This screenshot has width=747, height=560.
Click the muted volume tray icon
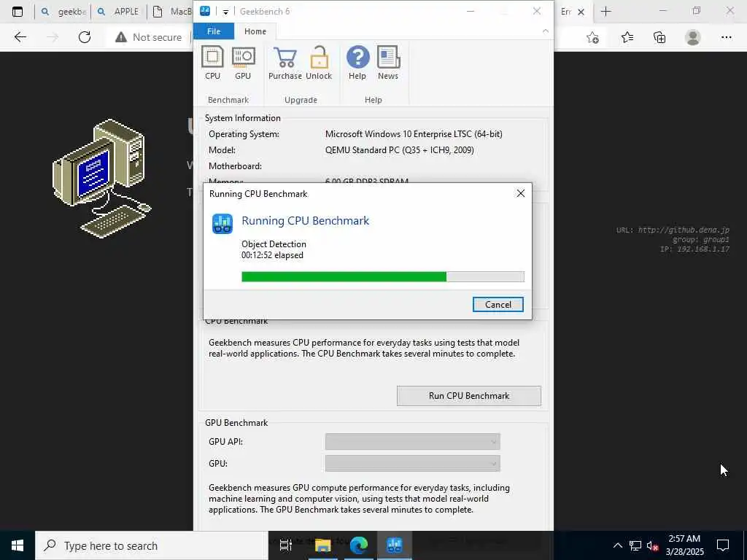[x=653, y=545]
